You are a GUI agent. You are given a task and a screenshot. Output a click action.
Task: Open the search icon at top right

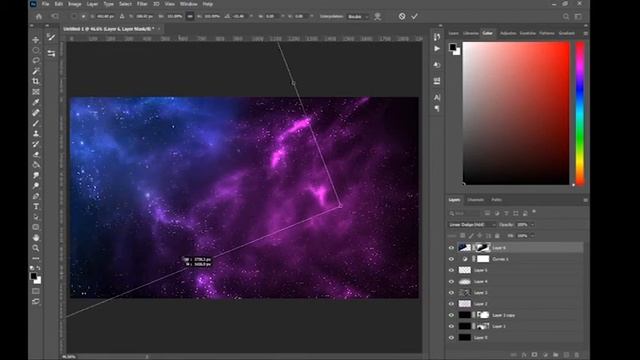tap(566, 17)
